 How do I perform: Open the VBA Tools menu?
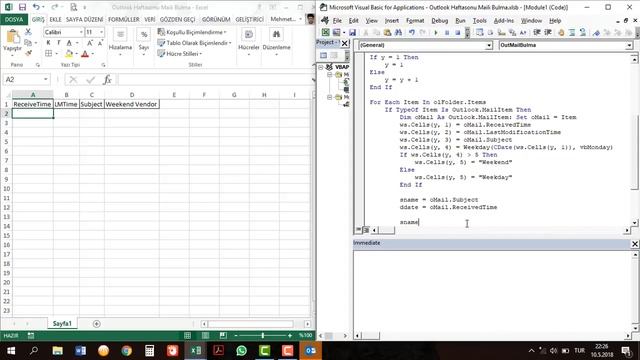coord(480,20)
